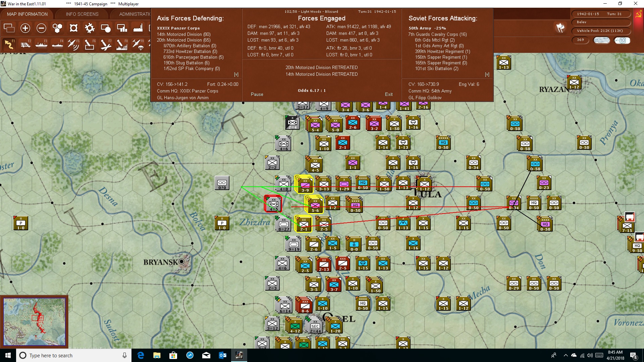Select F9 air transport parachute icon
This screenshot has width=644, height=362.
tap(138, 44)
